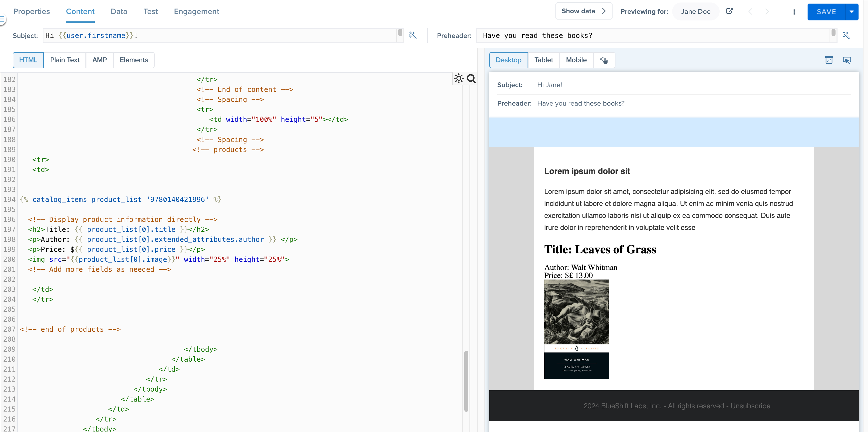
Task: Click 'Previewing for:' label
Action: [x=644, y=11]
